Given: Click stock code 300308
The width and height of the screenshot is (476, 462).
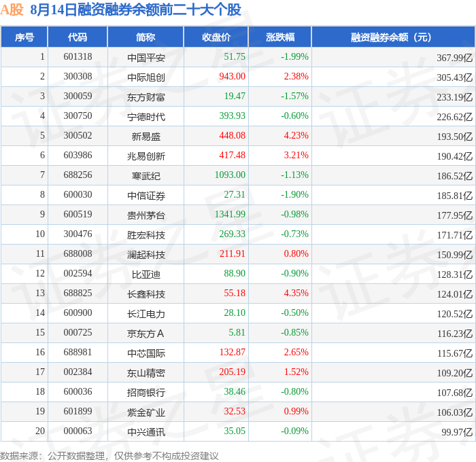Looking at the screenshot, I should coord(78,77).
